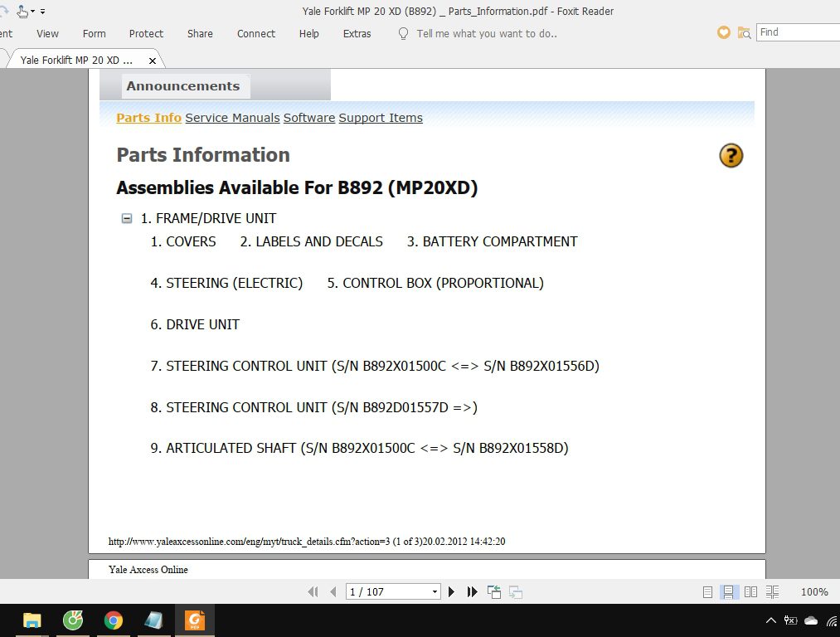The height and width of the screenshot is (637, 840).
Task: Click the battery status tray icon
Action: (x=790, y=620)
